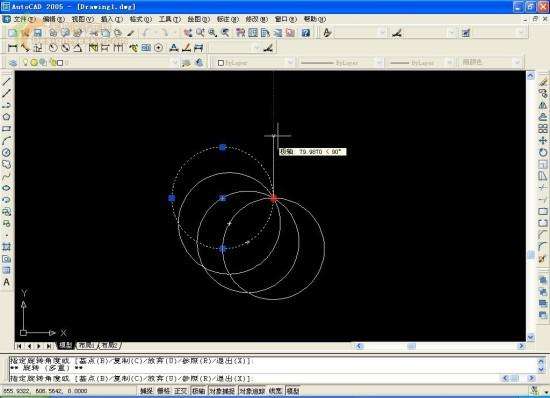Toggle the 对象捕捉 object snap button
Viewport: 550px width, 398px height.
point(222,391)
